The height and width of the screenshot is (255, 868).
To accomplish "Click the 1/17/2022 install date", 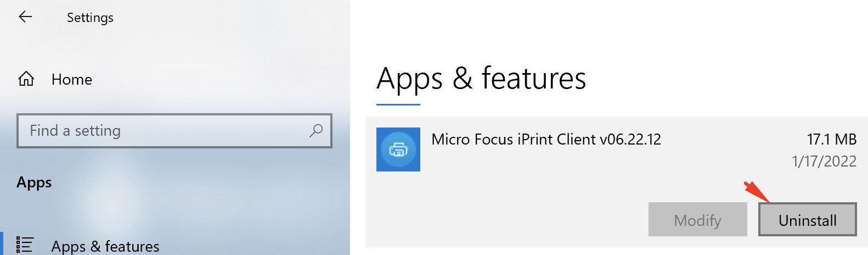I will click(824, 161).
